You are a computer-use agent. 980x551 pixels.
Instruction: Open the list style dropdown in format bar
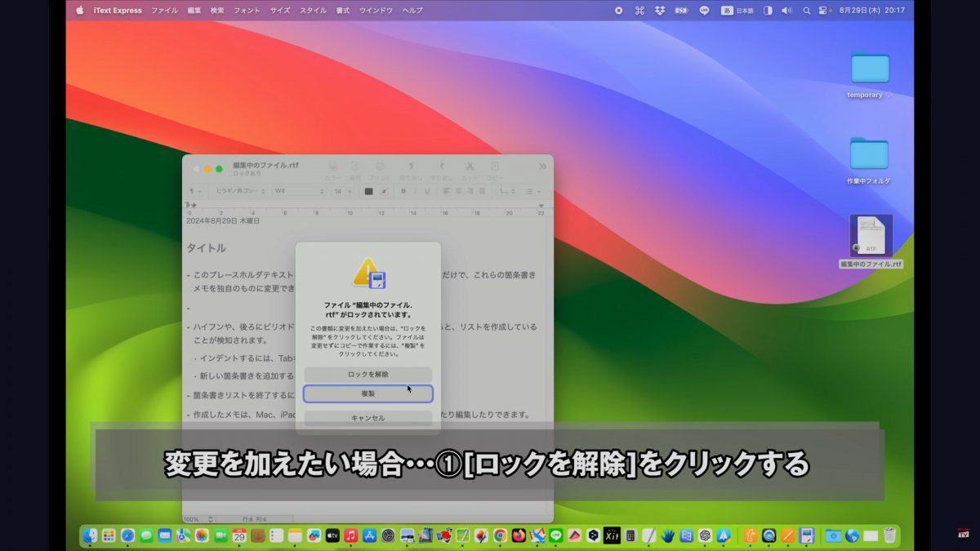coord(532,191)
